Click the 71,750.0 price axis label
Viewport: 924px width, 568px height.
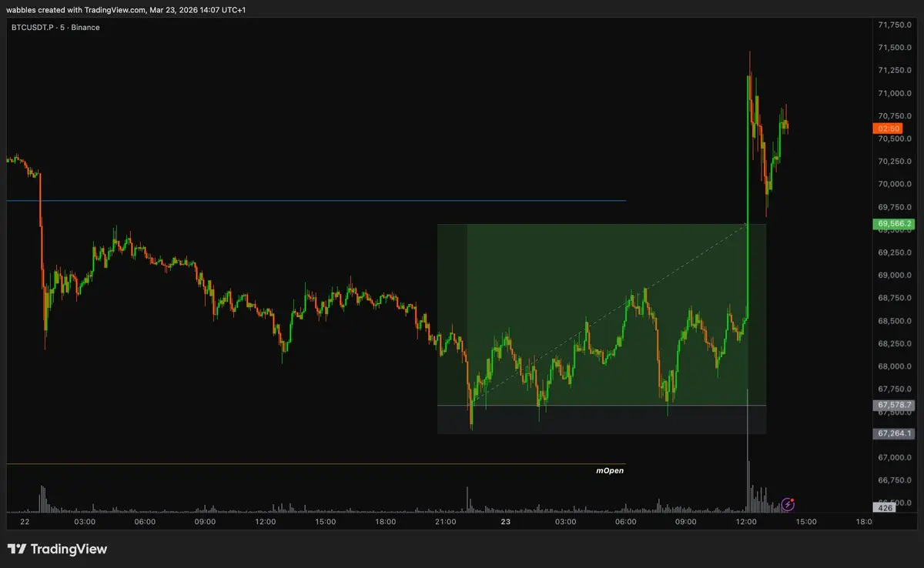(895, 25)
